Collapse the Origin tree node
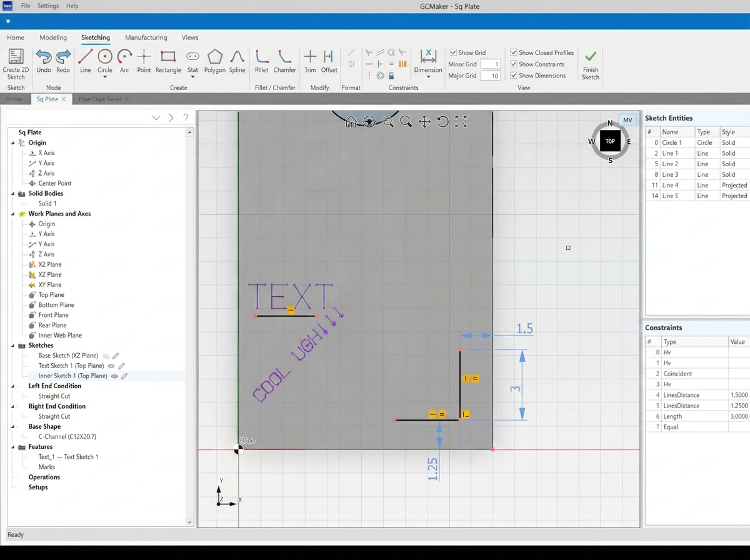750x560 pixels. tap(13, 142)
